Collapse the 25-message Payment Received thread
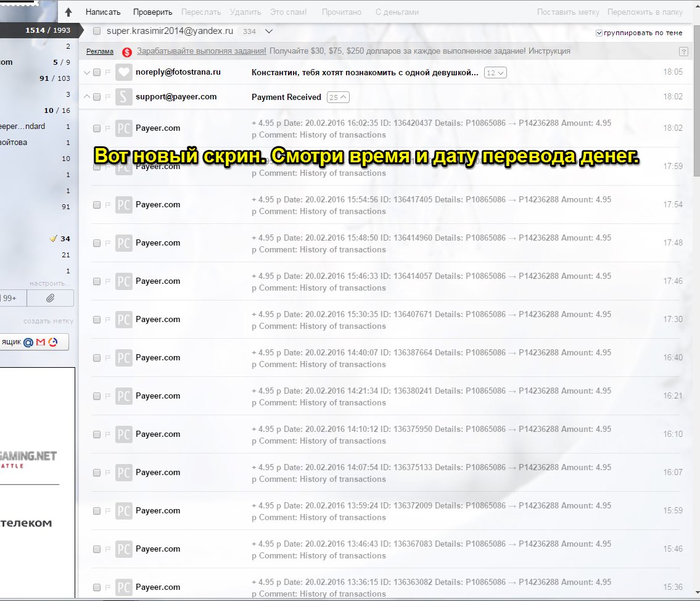The width and height of the screenshot is (700, 601). point(339,97)
